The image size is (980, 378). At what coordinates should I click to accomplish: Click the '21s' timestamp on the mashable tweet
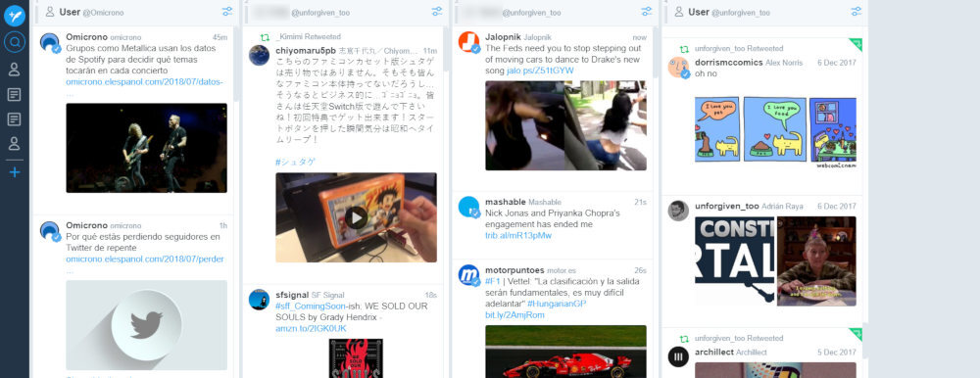pos(640,202)
